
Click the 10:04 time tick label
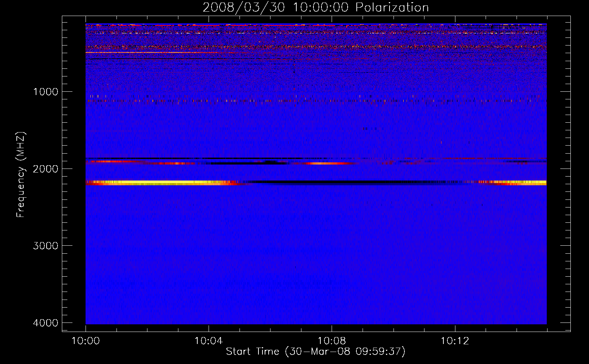click(209, 341)
